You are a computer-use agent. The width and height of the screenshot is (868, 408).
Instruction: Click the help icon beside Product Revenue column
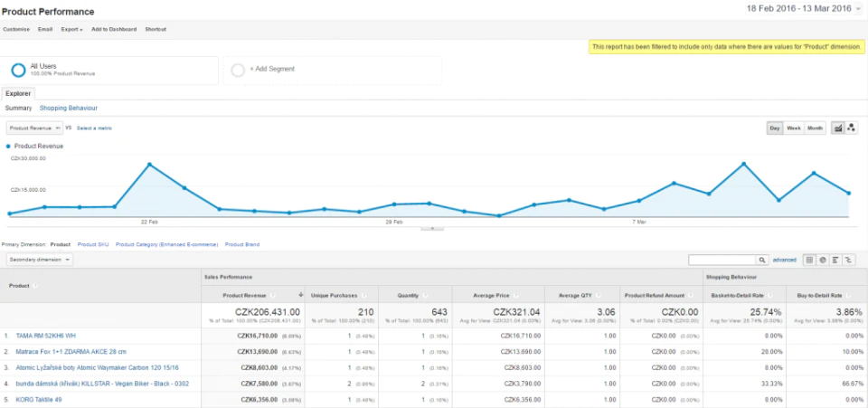273,295
